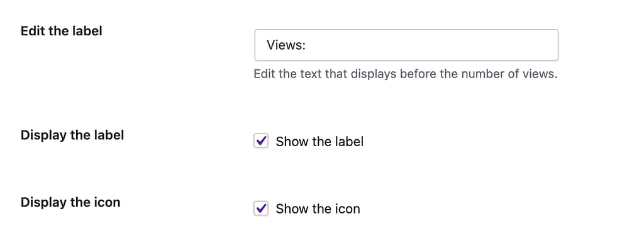Toggle the purple checkmark beside 'Show the icon'
The image size is (644, 252).
click(261, 209)
